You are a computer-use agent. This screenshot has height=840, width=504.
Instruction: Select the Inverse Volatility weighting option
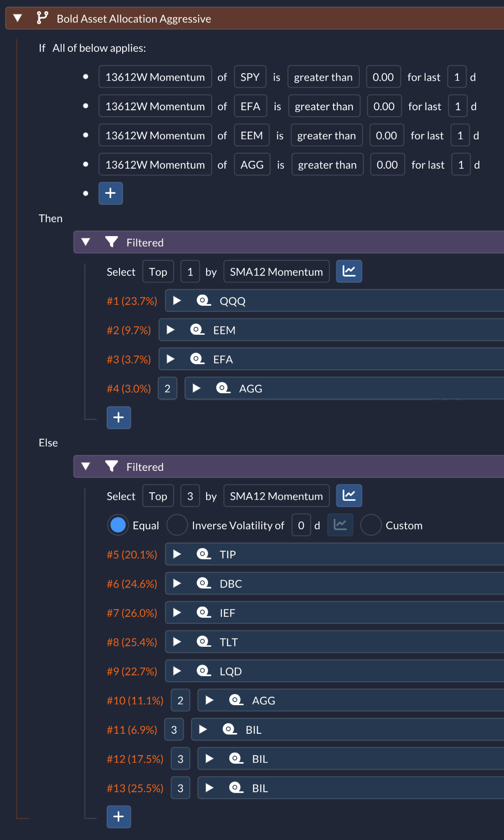coord(177,525)
